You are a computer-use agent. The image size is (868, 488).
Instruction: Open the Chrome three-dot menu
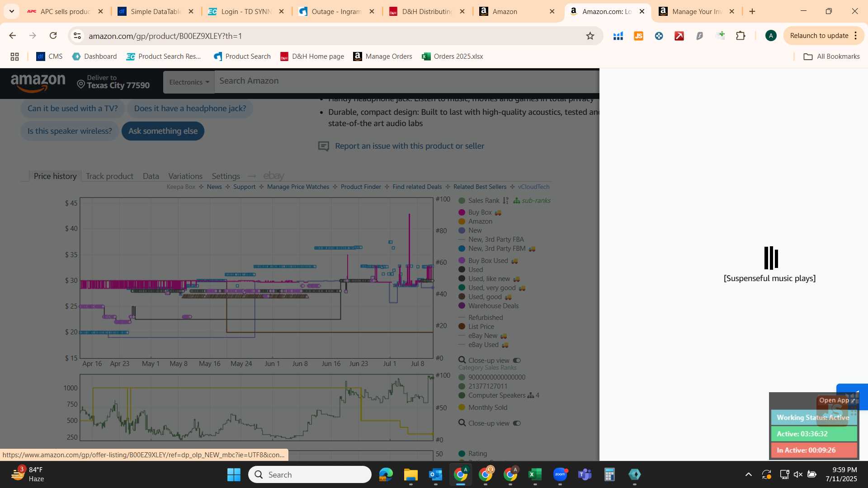tap(856, 36)
